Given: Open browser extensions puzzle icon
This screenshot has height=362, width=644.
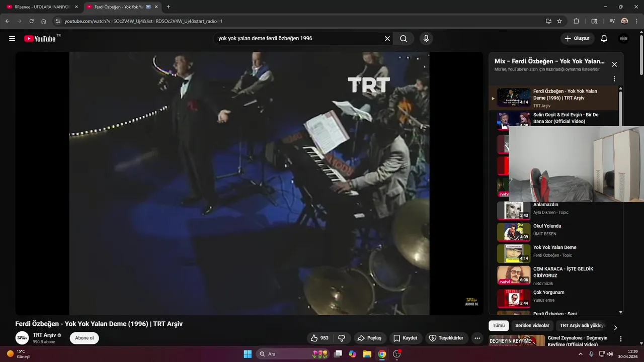Looking at the screenshot, I should (577, 21).
